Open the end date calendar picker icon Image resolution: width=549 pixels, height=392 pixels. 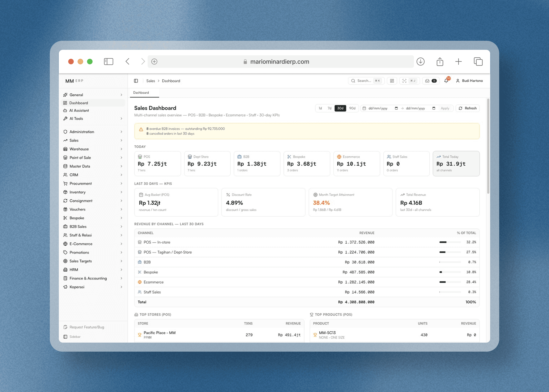pos(434,108)
